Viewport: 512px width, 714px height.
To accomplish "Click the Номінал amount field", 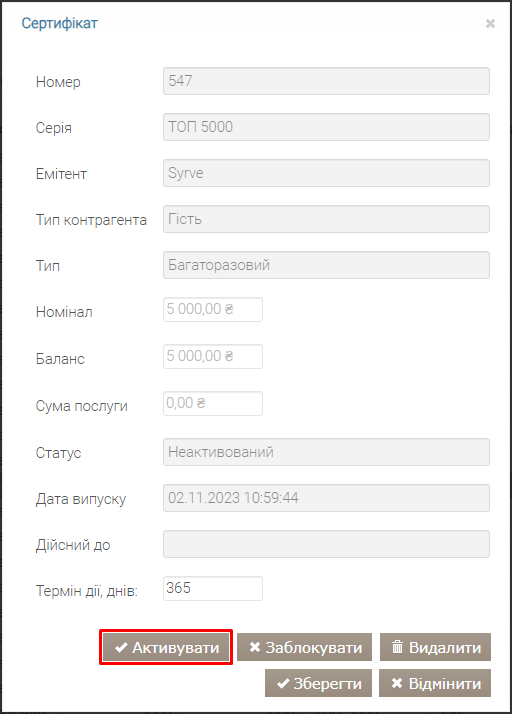I will point(213,310).
